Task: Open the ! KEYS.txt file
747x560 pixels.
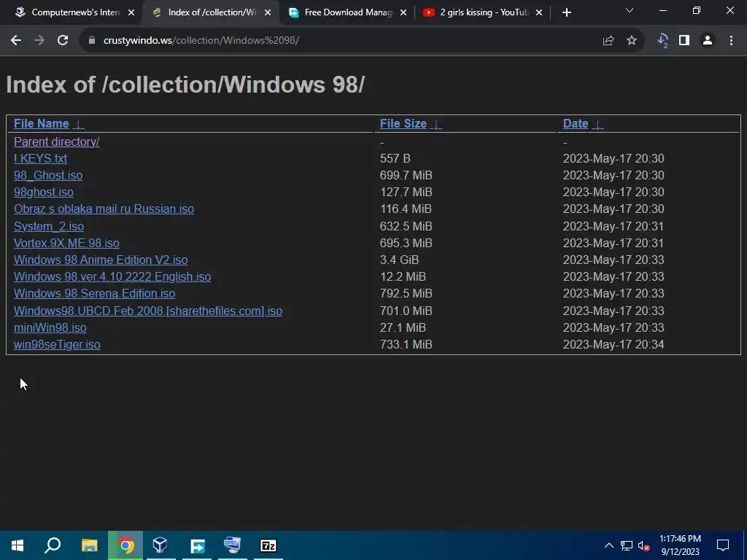Action: 41,158
